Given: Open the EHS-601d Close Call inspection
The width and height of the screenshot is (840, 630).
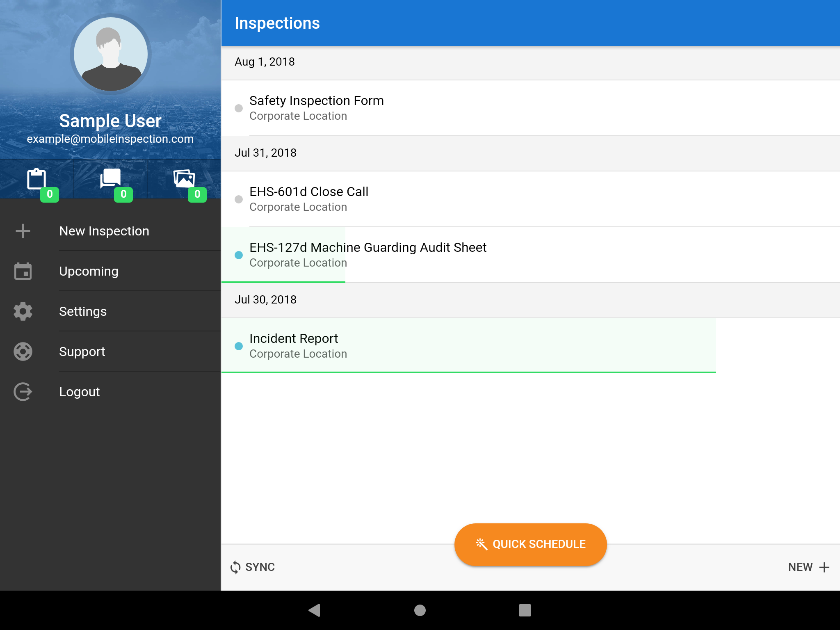Looking at the screenshot, I should pyautogui.click(x=530, y=199).
